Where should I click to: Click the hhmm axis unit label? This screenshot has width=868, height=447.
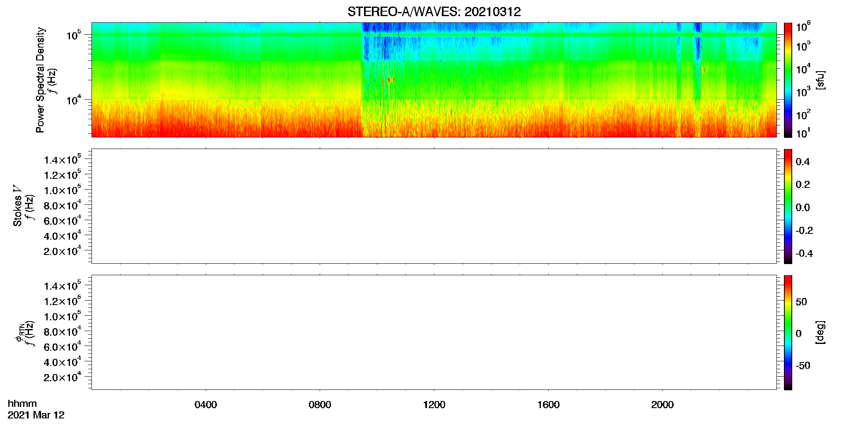coord(22,404)
